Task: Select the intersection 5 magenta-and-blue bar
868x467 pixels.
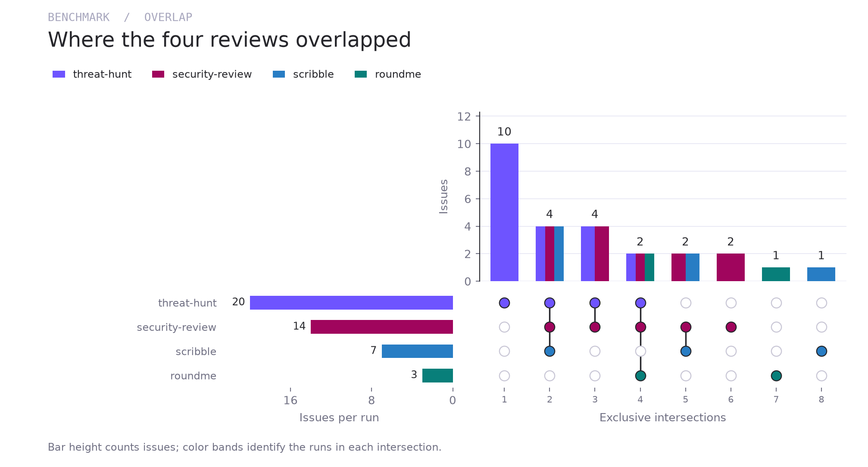Action: (685, 267)
